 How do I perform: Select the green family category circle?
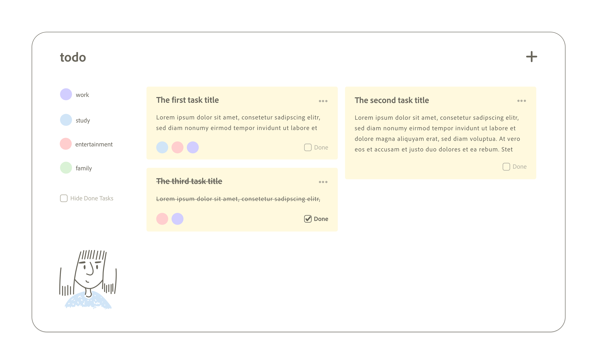tap(66, 168)
